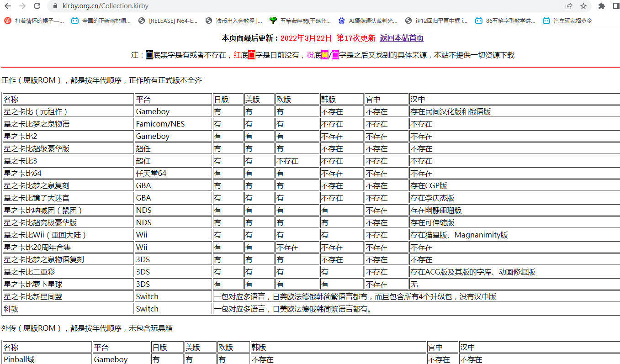Click the 返回本站首页 link
Image resolution: width=620 pixels, height=364 pixels.
[402, 38]
